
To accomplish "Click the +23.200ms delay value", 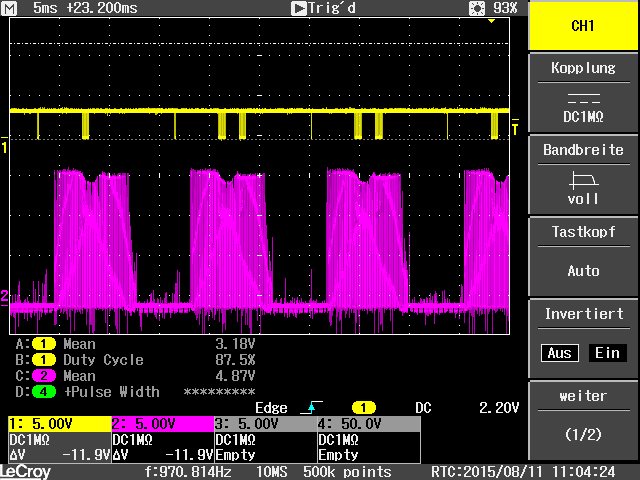I will click(x=102, y=8).
